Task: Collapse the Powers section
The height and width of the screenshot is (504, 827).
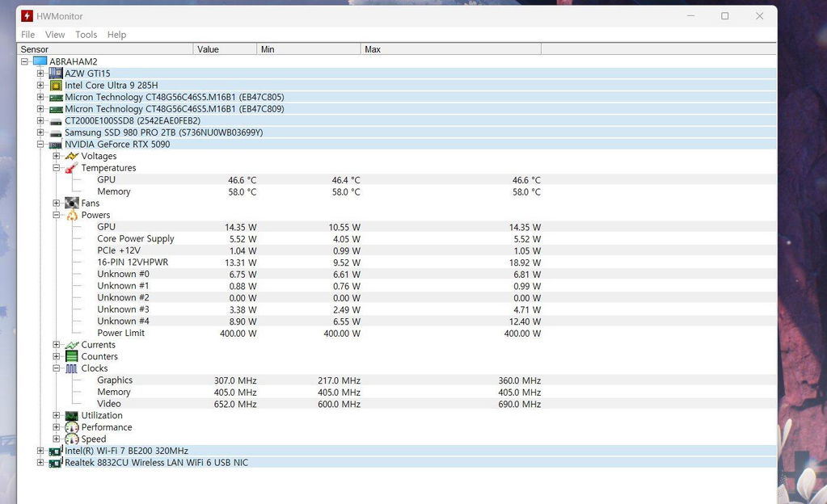Action: click(57, 215)
